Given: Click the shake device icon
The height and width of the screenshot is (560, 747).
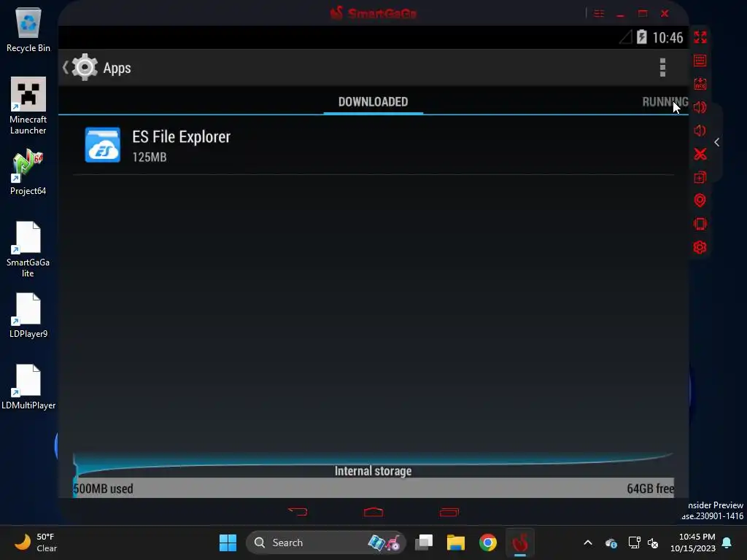Looking at the screenshot, I should [x=700, y=224].
